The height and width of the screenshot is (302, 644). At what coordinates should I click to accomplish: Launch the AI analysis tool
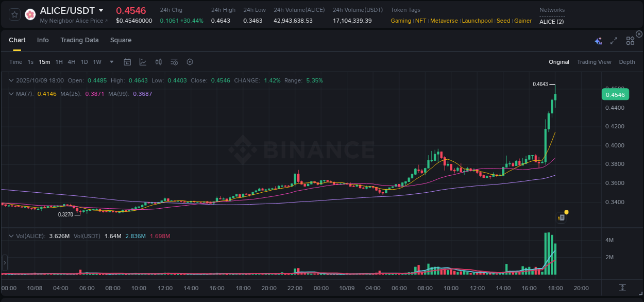coord(598,40)
